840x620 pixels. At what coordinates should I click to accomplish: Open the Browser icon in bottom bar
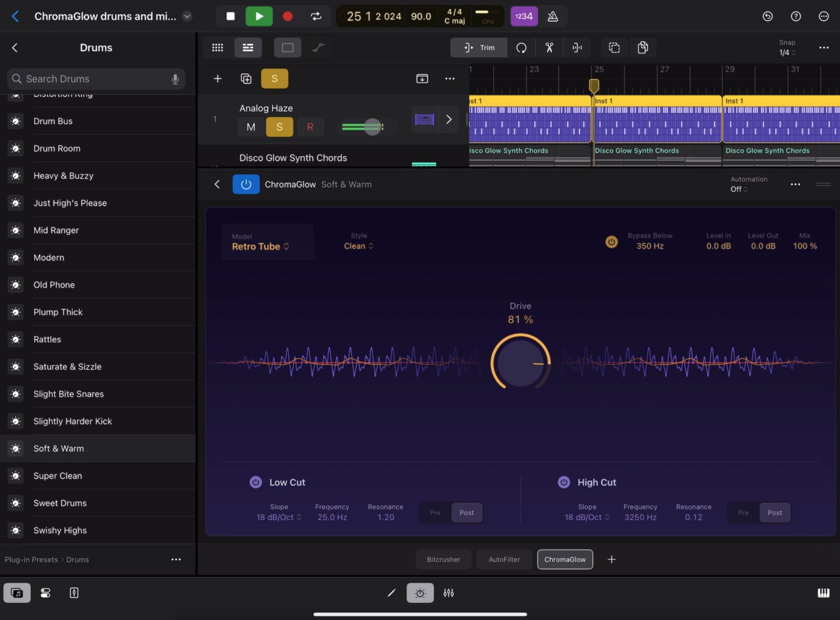[x=17, y=593]
